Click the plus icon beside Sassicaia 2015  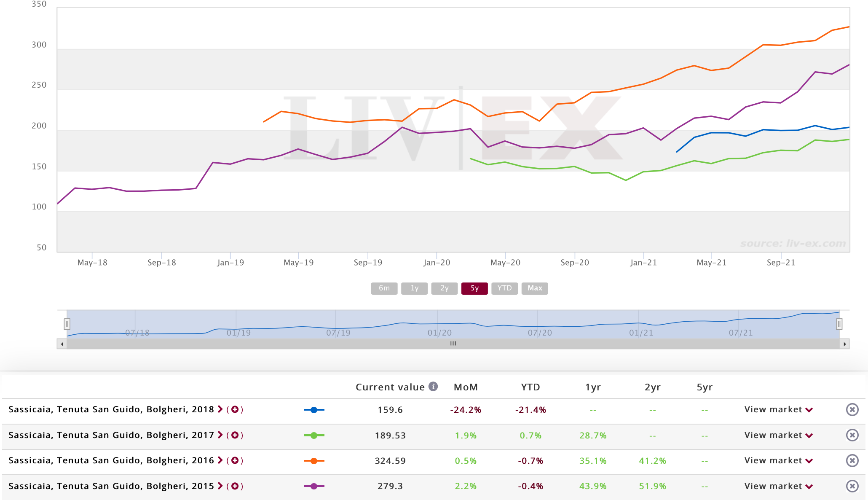235,486
